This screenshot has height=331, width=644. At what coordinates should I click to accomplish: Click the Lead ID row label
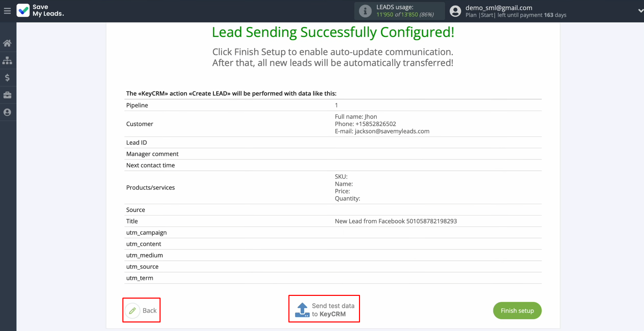coord(137,142)
